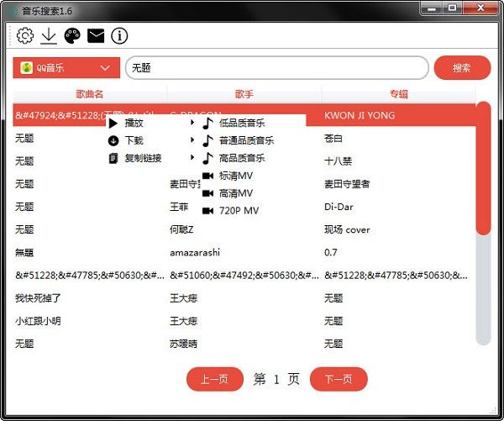Go to next page with 下一页
This screenshot has width=504, height=421.
339,379
